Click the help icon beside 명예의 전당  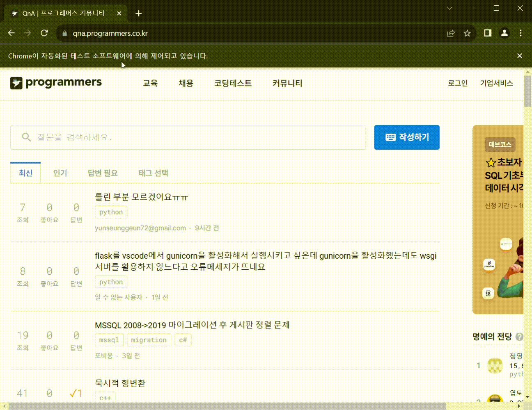click(519, 337)
